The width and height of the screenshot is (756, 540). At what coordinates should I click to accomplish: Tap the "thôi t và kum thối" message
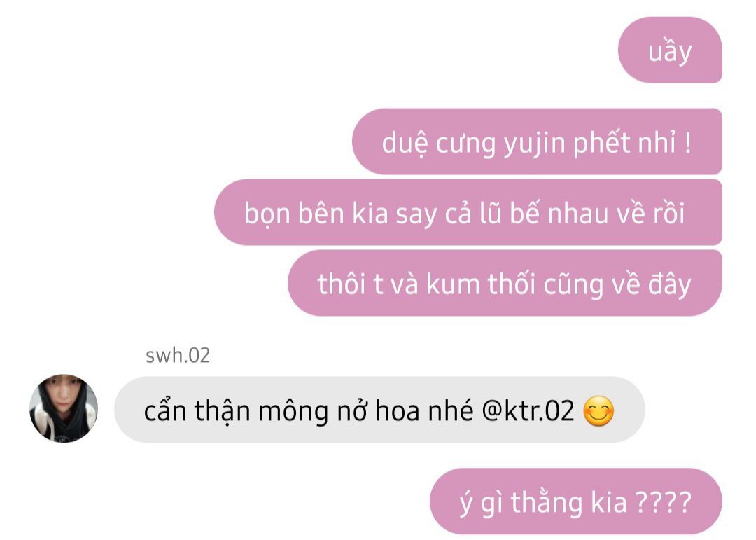(x=505, y=283)
